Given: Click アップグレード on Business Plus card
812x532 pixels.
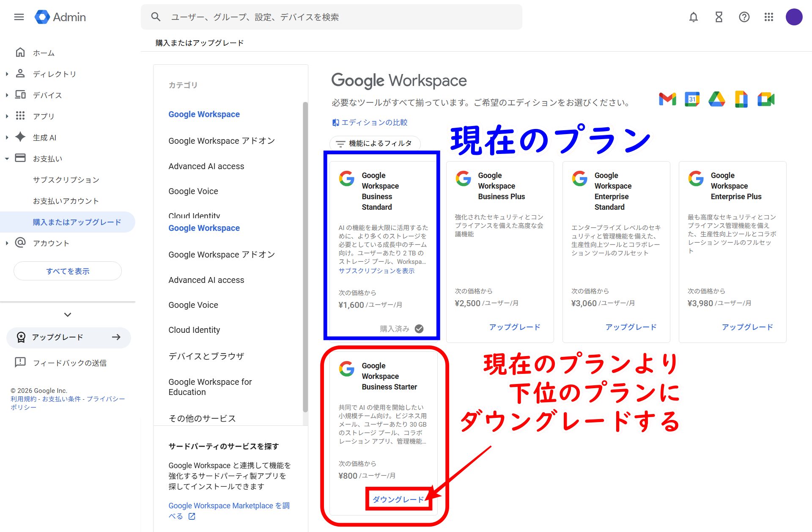Looking at the screenshot, I should pos(514,327).
